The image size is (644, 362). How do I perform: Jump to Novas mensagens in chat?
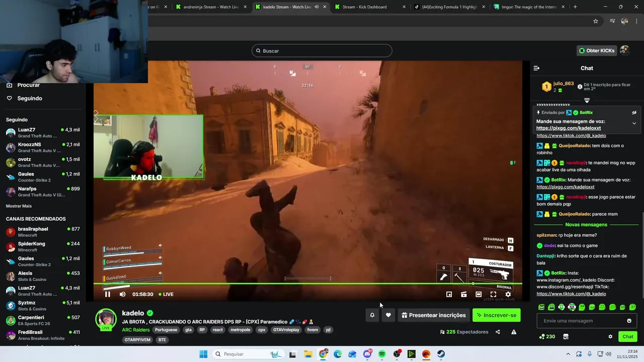coord(586,225)
